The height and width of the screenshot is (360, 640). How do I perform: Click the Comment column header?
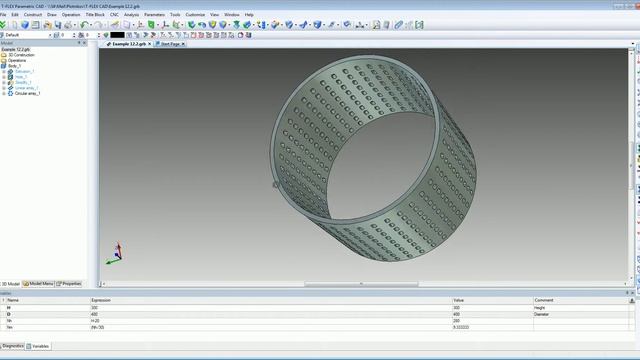tap(580, 300)
